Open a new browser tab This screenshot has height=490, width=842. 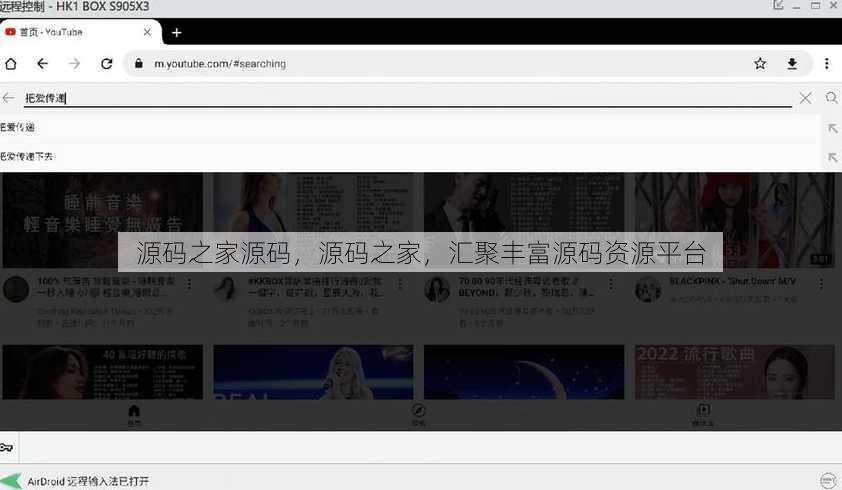pos(176,33)
